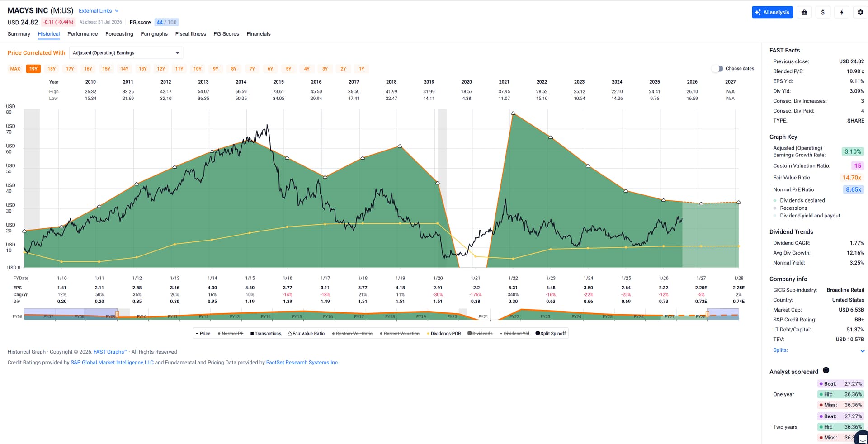Open the Fun graphs tab

pyautogui.click(x=154, y=34)
